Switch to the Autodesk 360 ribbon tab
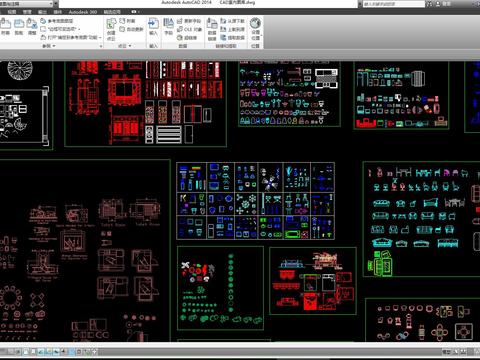The height and width of the screenshot is (360, 480). coord(83,12)
